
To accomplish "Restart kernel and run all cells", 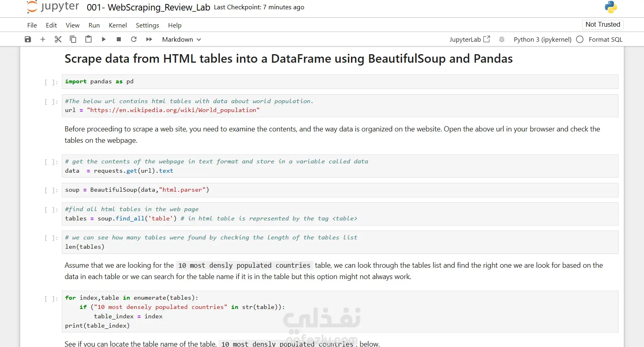I will [149, 39].
